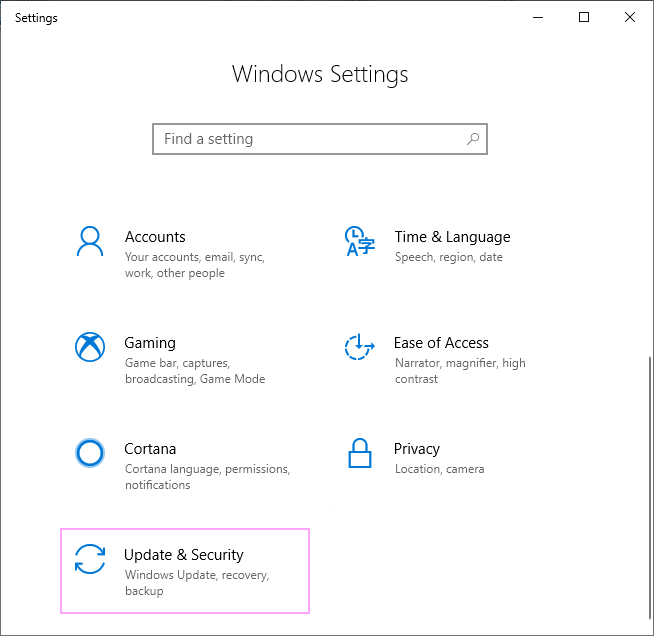Click 'Cortana language, permissions' description
The width and height of the screenshot is (654, 636).
pos(208,477)
